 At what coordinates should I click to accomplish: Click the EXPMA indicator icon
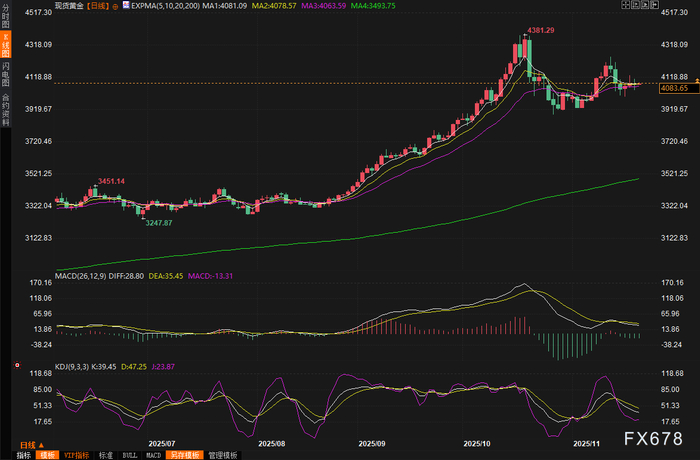pyautogui.click(x=127, y=6)
